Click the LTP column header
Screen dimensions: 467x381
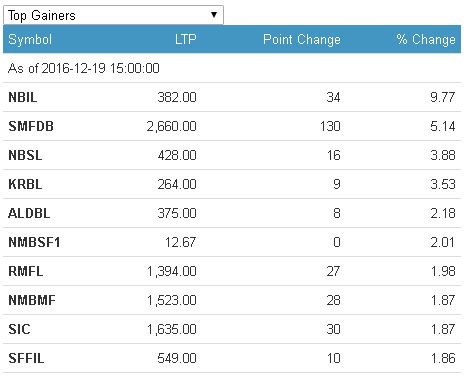click(x=186, y=39)
